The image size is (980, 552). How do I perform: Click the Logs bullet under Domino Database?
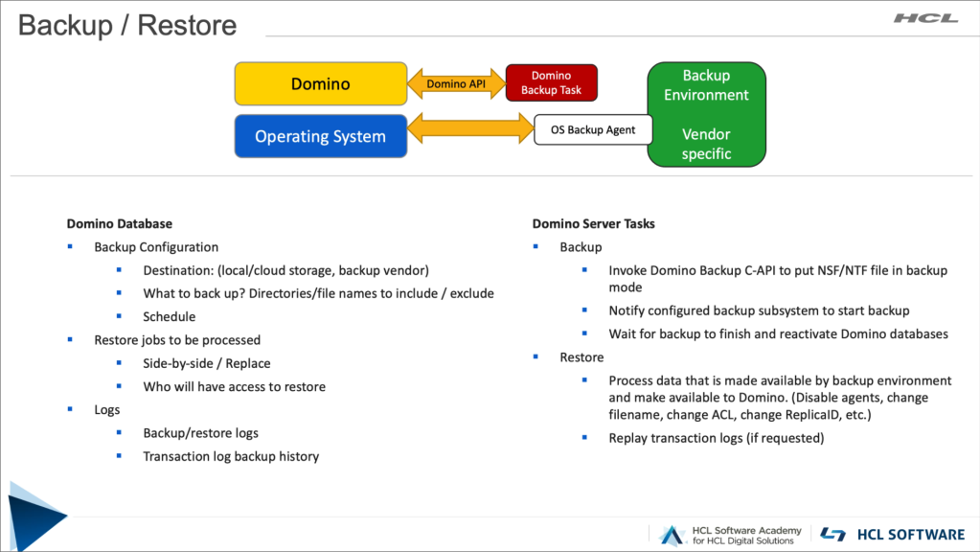107,409
